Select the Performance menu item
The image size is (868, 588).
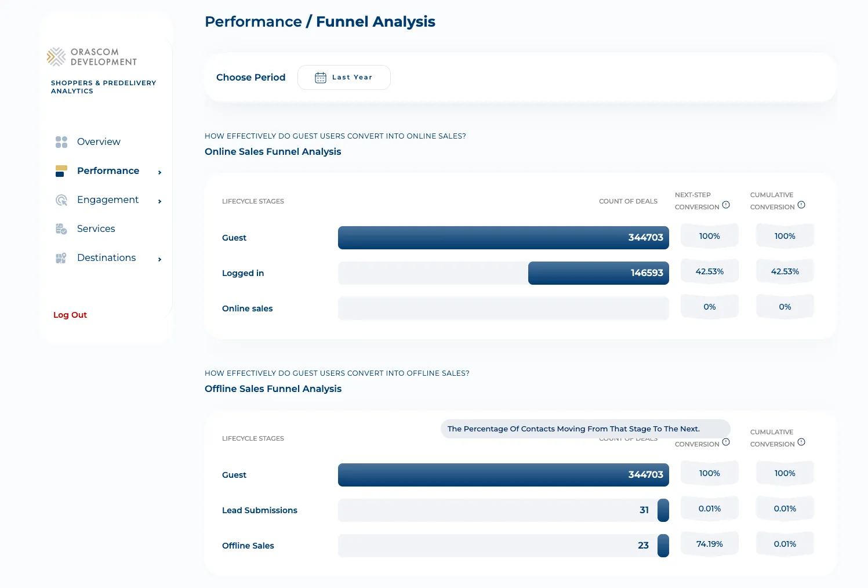(x=108, y=170)
